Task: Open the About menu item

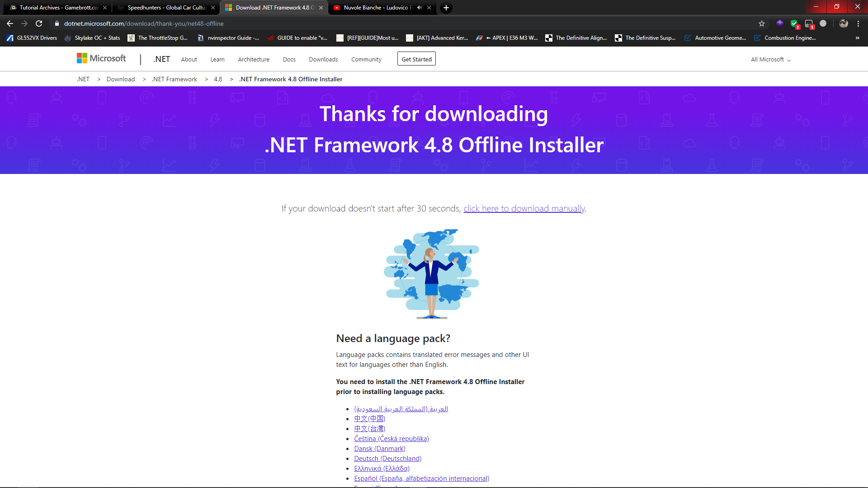Action: [189, 60]
